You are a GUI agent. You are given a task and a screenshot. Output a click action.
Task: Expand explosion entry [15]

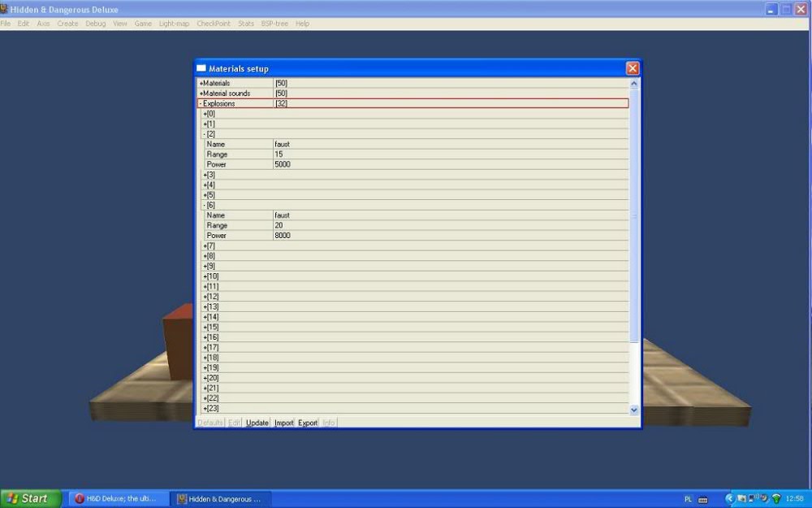[x=205, y=327]
